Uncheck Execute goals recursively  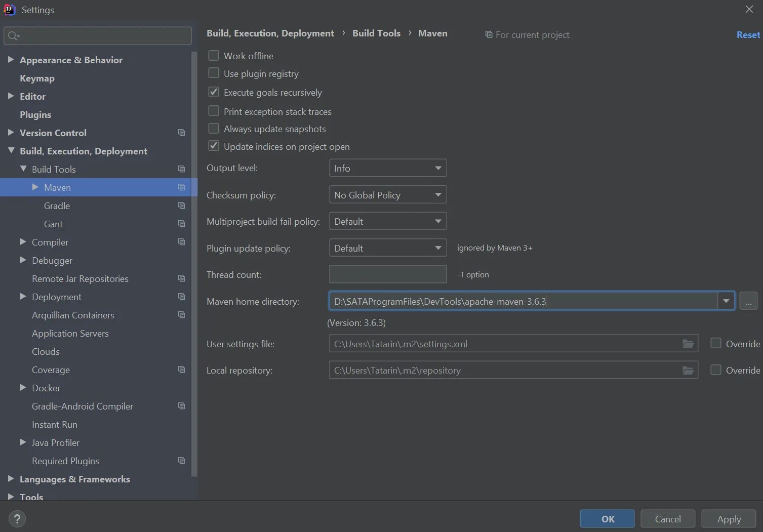coord(214,92)
